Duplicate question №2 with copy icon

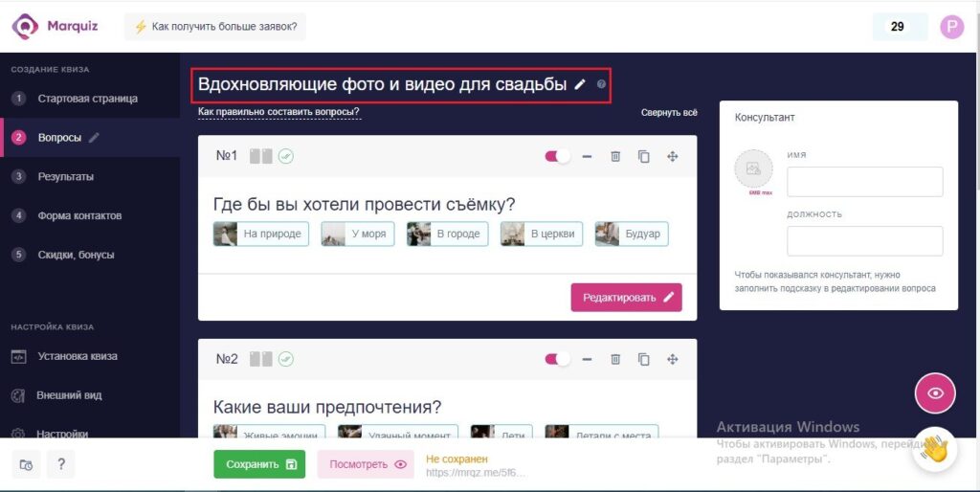(644, 359)
